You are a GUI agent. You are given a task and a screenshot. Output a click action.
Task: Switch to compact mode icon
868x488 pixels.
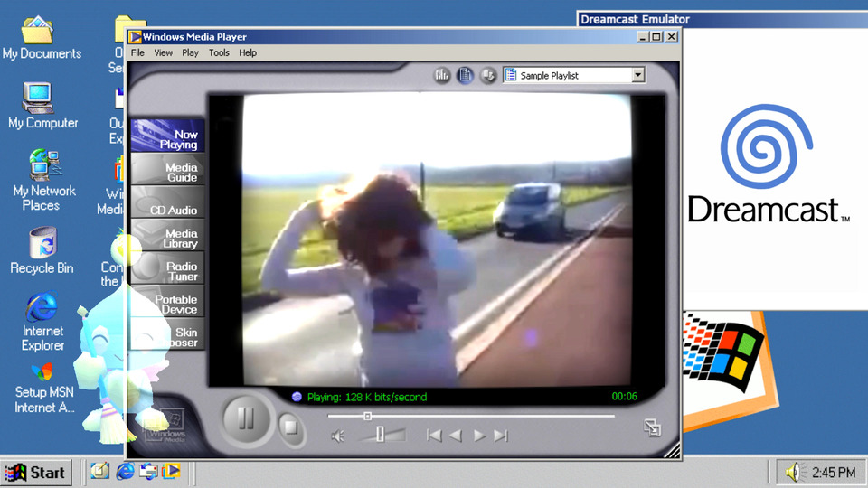click(x=652, y=427)
